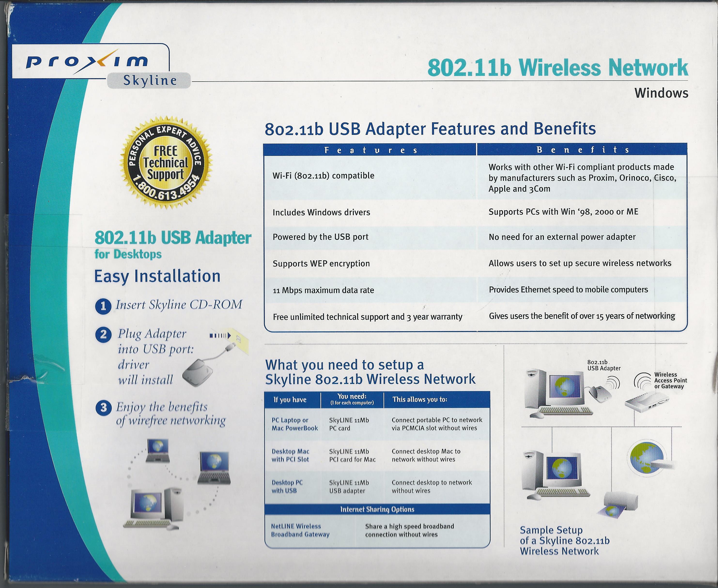Click NetLINE Wireless Broadband Gateway text
Viewport: 718px width, 588px height.
(x=300, y=530)
